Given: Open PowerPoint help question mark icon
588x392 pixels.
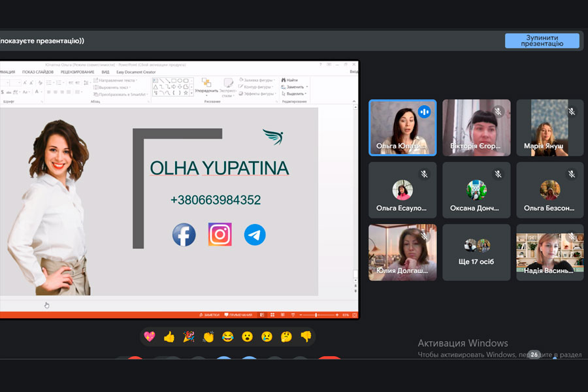Looking at the screenshot, I should pyautogui.click(x=320, y=65).
